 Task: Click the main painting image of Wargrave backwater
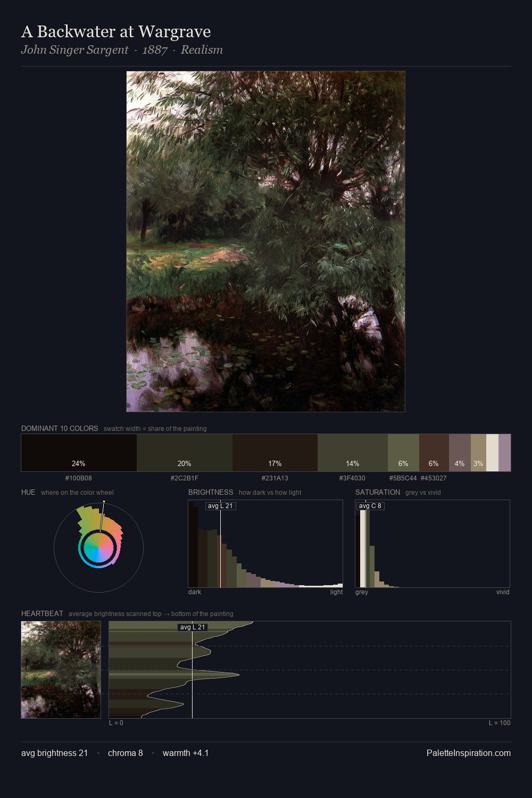265,242
